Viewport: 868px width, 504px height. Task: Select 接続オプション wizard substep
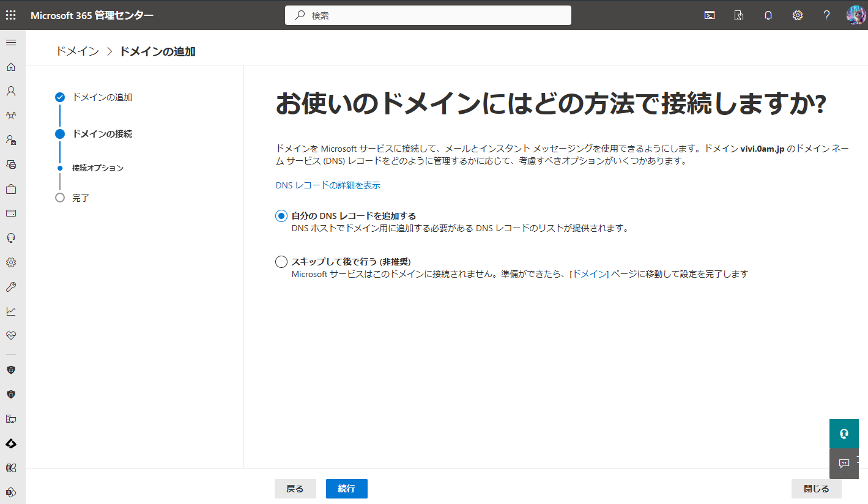pos(98,168)
